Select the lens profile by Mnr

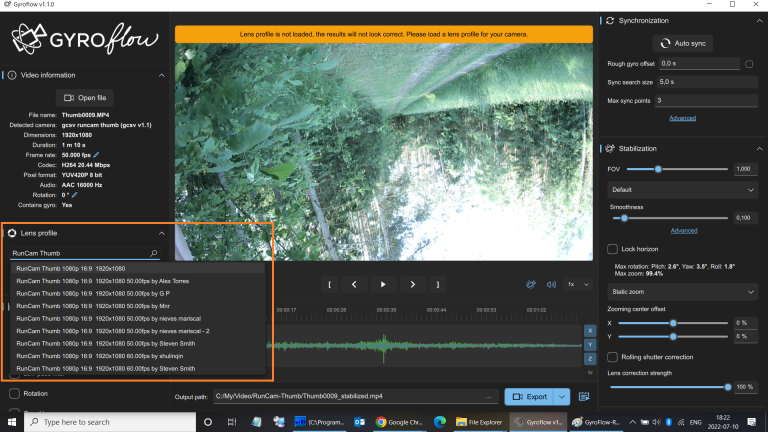137,306
